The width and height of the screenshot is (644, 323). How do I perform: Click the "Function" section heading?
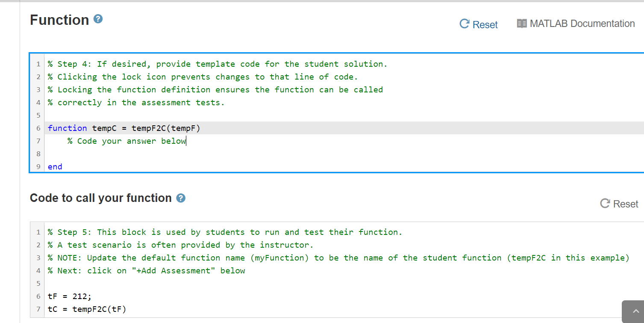pos(59,20)
